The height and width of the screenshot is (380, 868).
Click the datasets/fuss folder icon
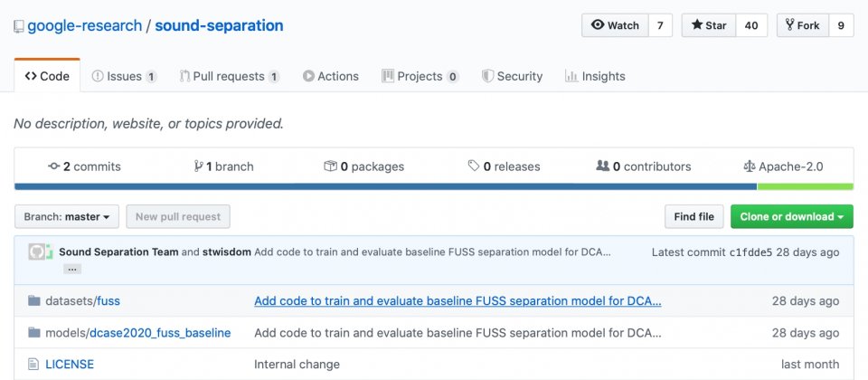tap(34, 300)
